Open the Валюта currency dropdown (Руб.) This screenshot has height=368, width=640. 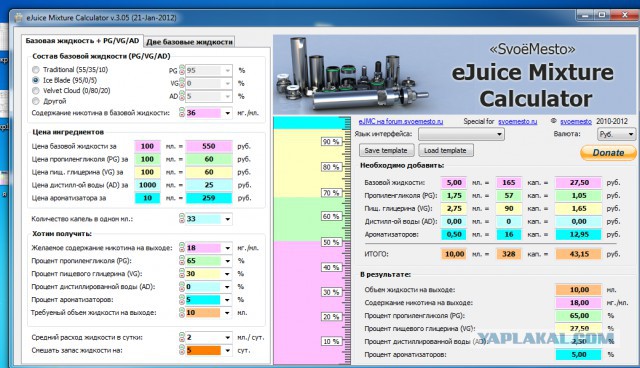point(616,134)
